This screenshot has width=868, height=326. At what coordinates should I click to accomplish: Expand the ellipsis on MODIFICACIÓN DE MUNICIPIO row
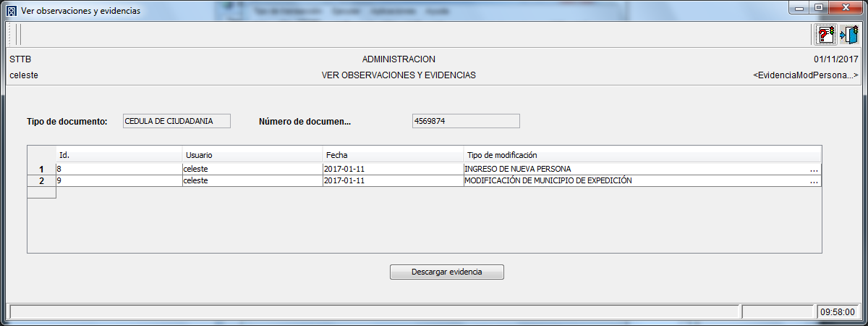tap(814, 181)
